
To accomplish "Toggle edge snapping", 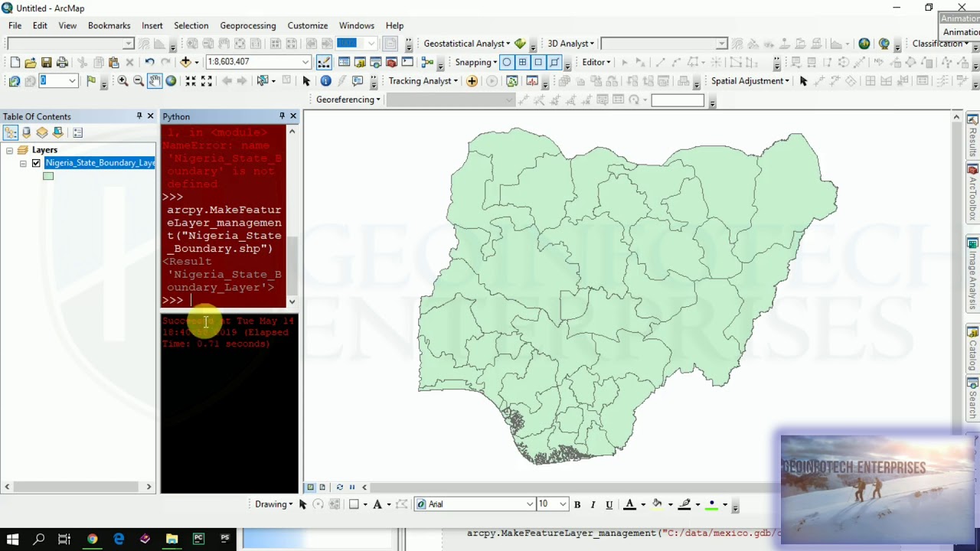I will point(554,62).
